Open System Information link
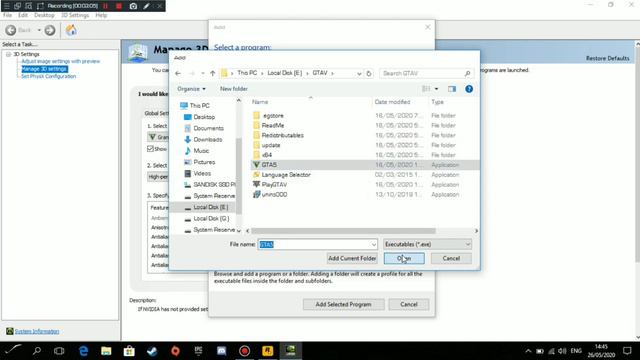Screen dimensions: 640x360 37,331
